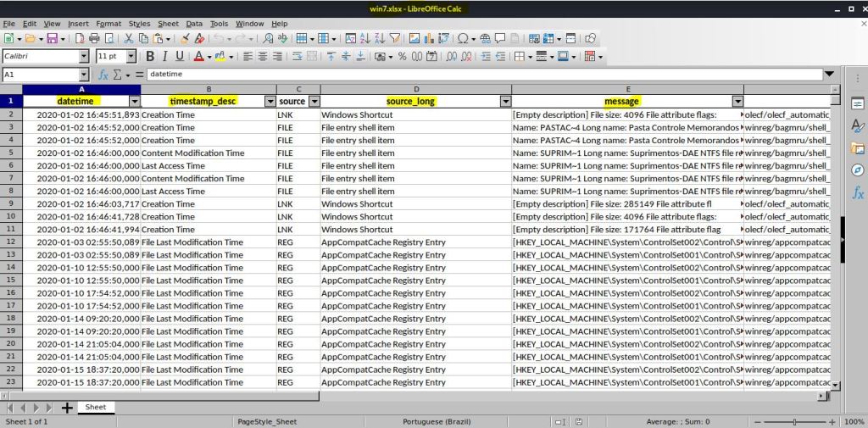Open the datetime column filter dropdown
Image resolution: width=868 pixels, height=428 pixels.
133,102
